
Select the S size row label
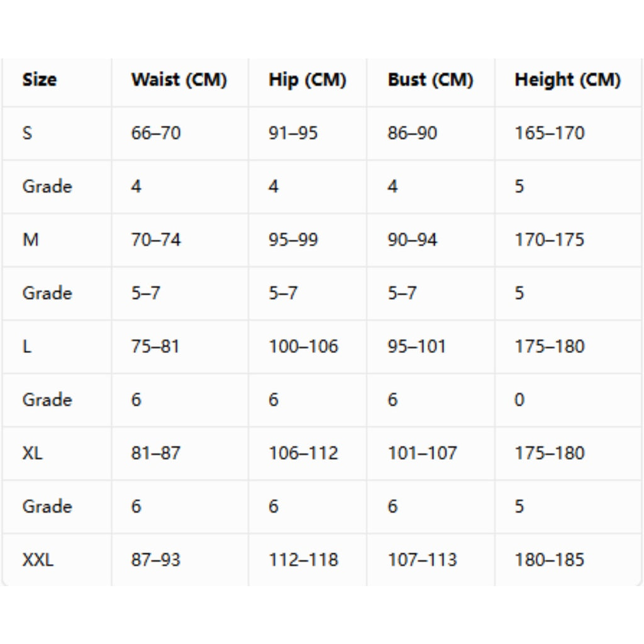(27, 133)
